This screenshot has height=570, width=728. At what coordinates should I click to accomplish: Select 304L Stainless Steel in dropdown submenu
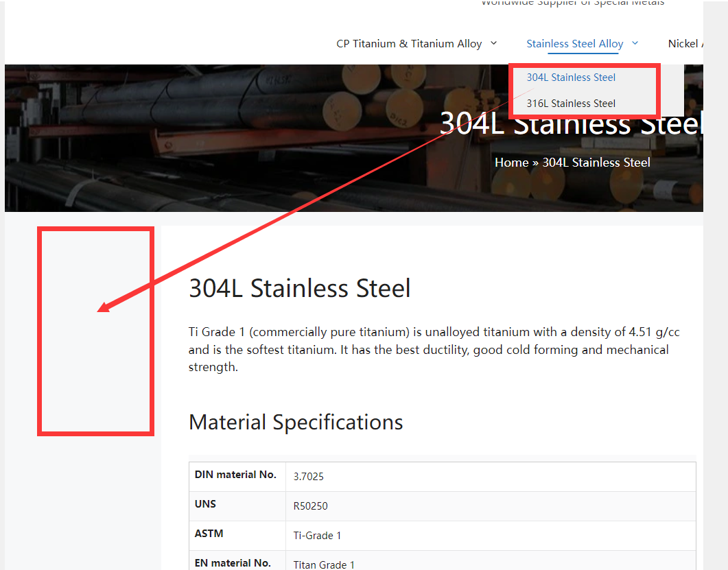point(571,78)
